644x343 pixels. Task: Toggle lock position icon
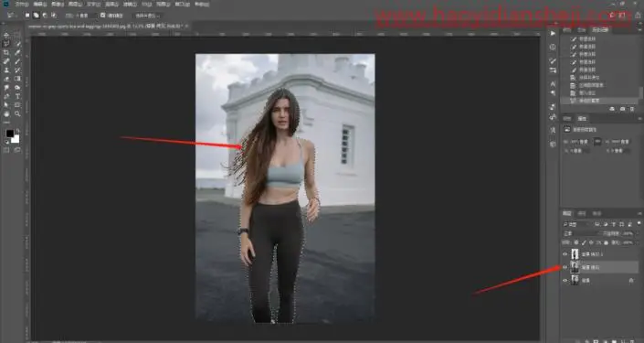pos(591,242)
